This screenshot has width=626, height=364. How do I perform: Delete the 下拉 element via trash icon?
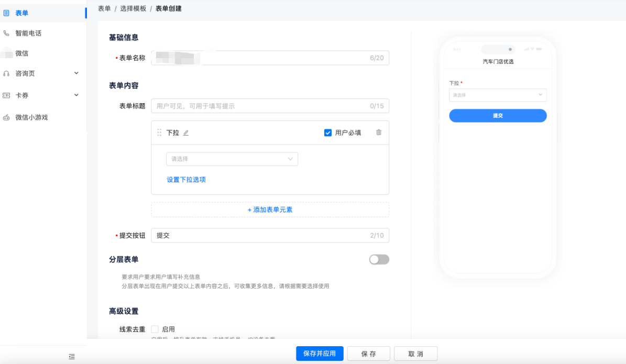click(379, 133)
